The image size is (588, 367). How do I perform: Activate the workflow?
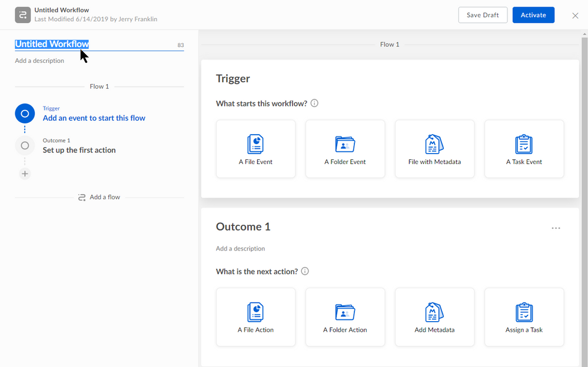pos(533,15)
